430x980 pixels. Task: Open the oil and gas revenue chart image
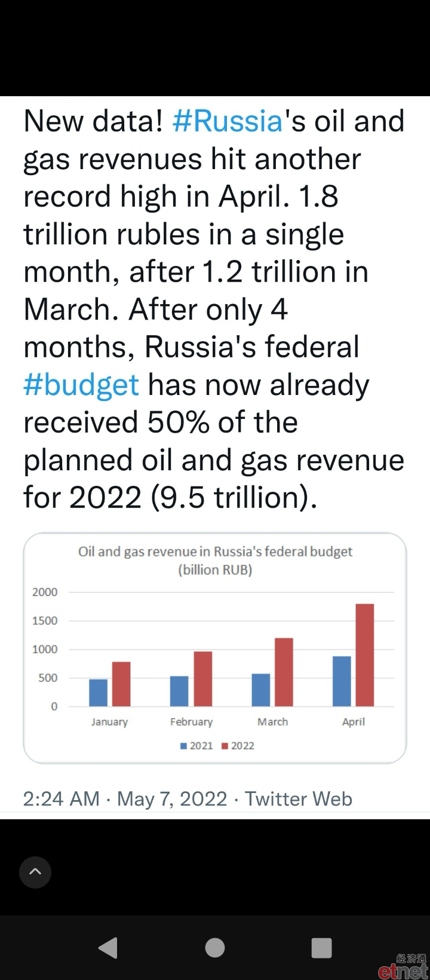point(215,648)
